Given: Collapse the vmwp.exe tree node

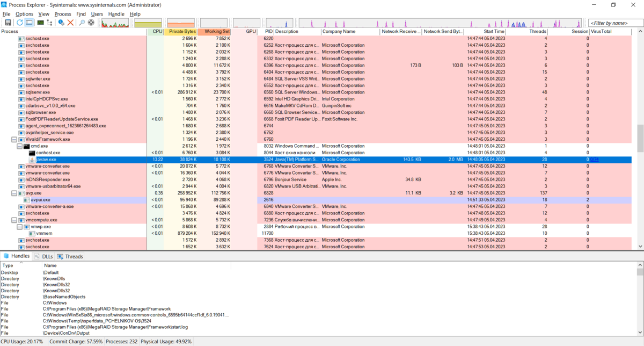Looking at the screenshot, I should tap(19, 227).
